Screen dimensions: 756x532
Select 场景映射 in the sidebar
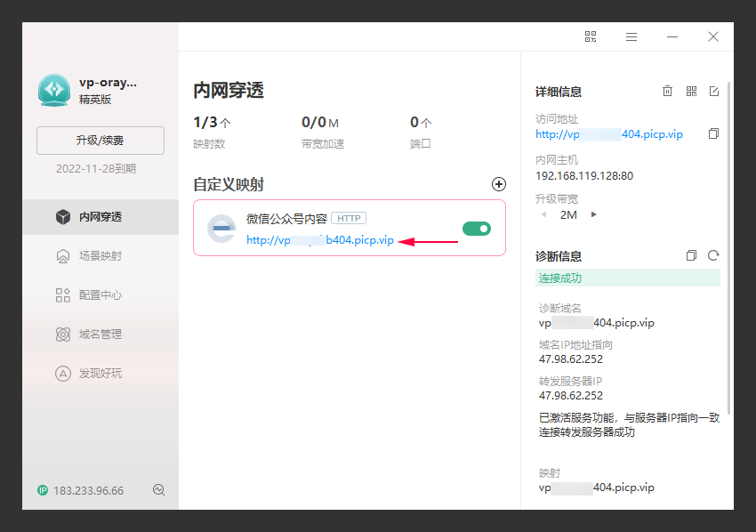(100, 256)
